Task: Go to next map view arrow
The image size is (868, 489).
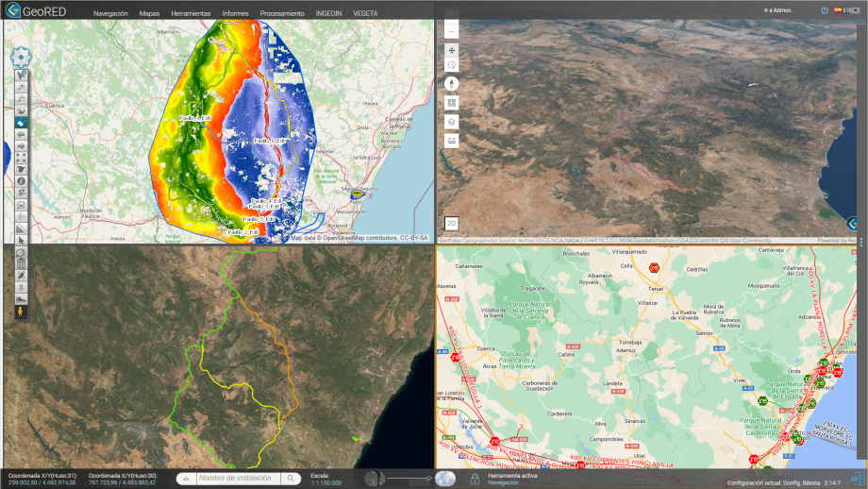Action: (21, 145)
